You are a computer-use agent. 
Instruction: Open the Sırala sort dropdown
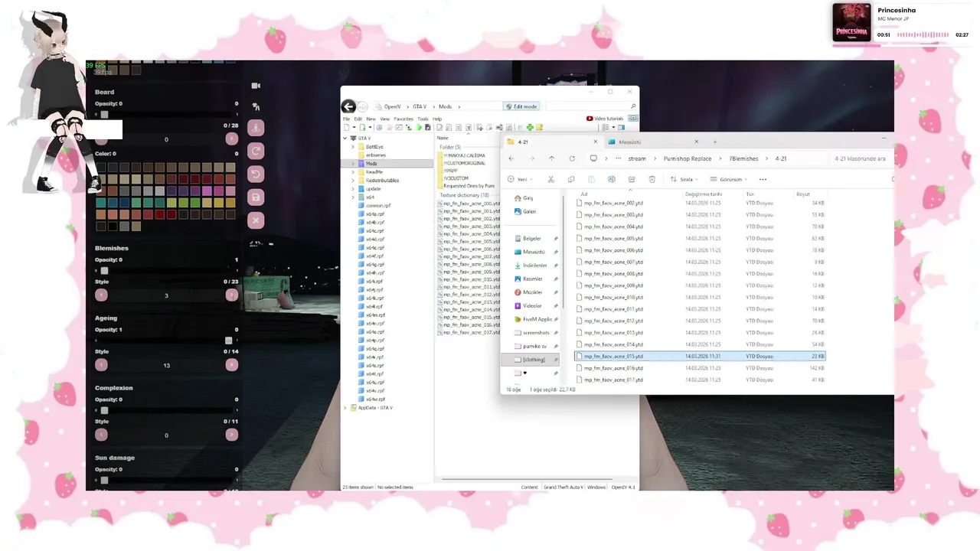click(x=684, y=179)
